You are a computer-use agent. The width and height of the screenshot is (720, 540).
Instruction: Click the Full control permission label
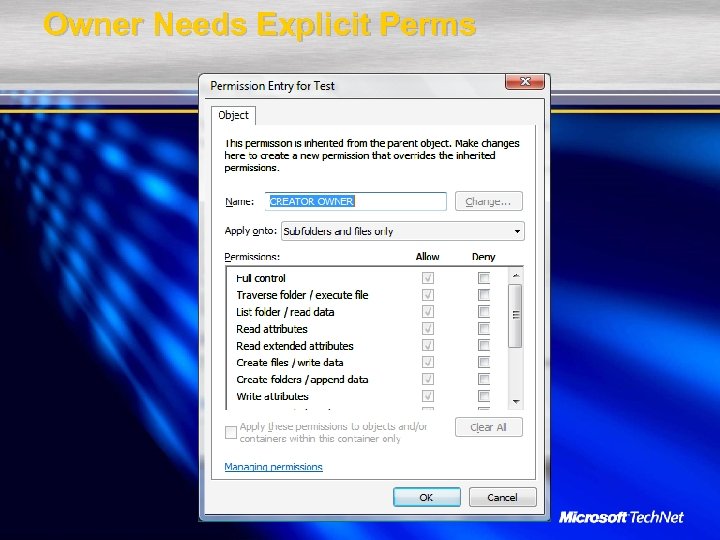pyautogui.click(x=261, y=278)
